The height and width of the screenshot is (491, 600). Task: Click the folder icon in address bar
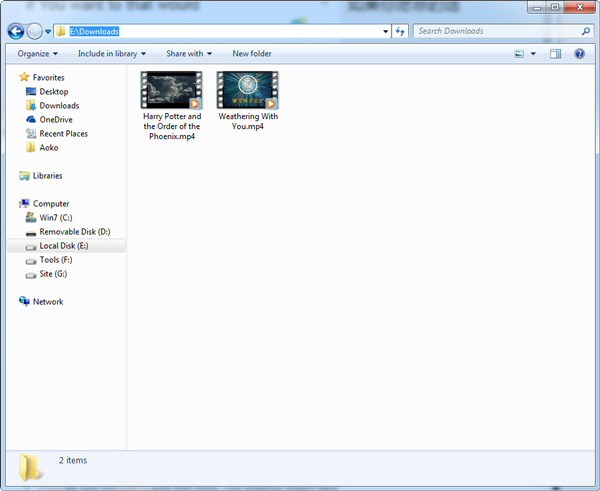[x=60, y=31]
